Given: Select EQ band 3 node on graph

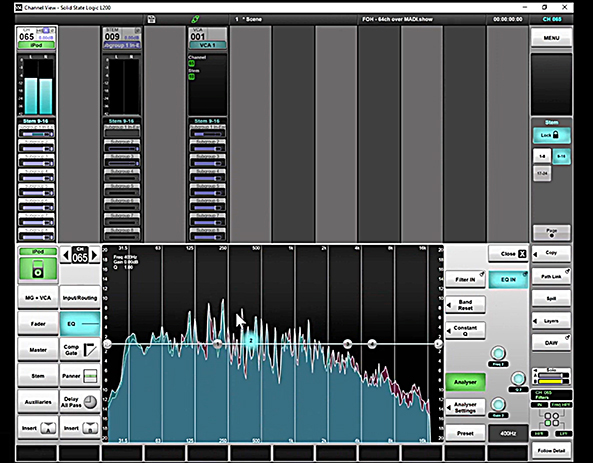Looking at the screenshot, I should pyautogui.click(x=347, y=344).
